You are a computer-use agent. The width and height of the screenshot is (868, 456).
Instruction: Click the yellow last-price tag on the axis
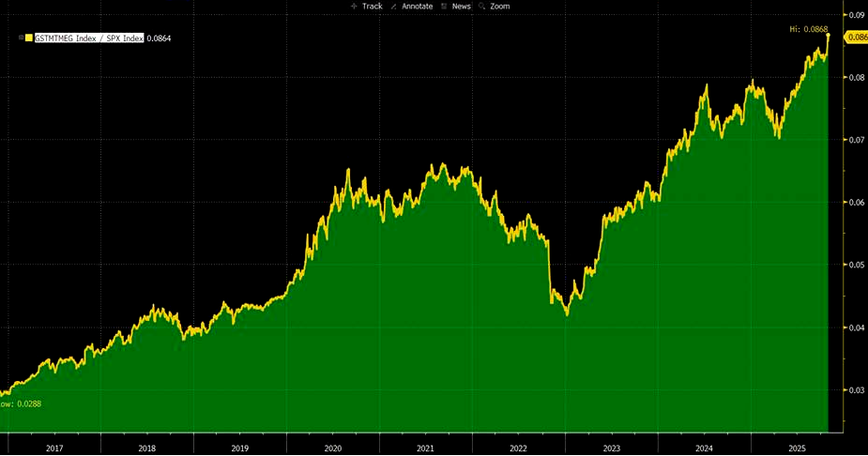[856, 37]
